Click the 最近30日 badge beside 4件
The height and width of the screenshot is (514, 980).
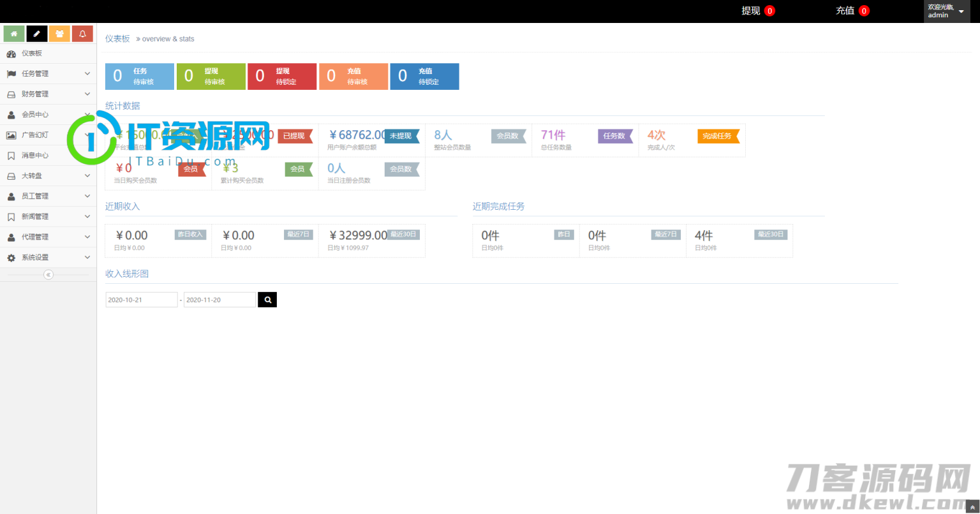pos(771,235)
